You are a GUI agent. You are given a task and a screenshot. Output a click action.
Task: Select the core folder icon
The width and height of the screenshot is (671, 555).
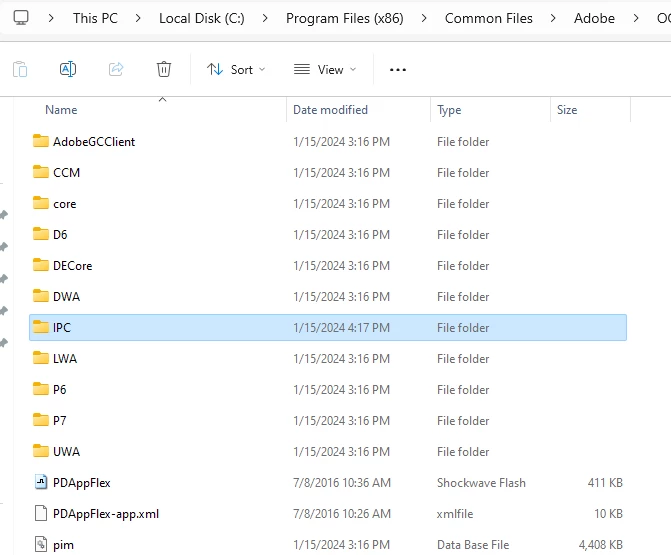pyautogui.click(x=41, y=203)
